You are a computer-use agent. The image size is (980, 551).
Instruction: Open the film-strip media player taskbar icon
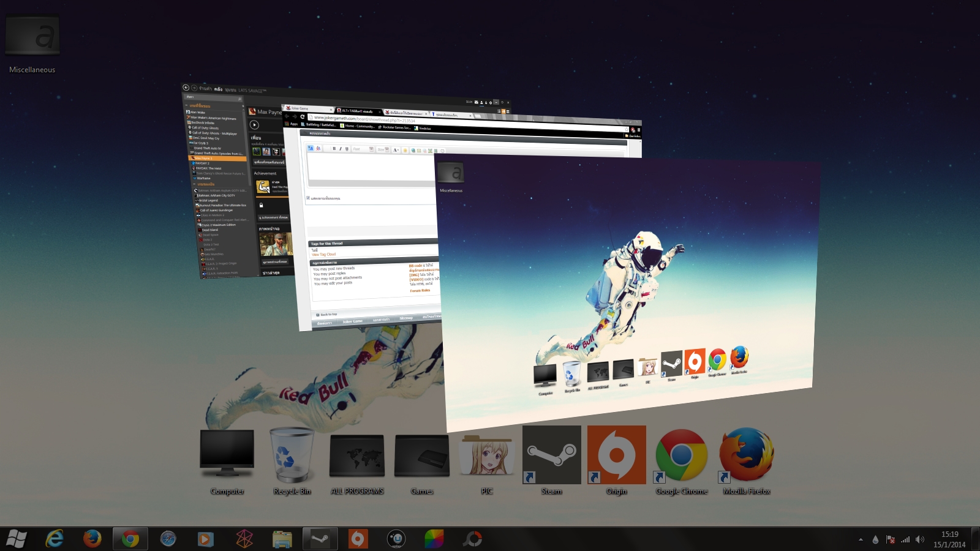click(206, 539)
